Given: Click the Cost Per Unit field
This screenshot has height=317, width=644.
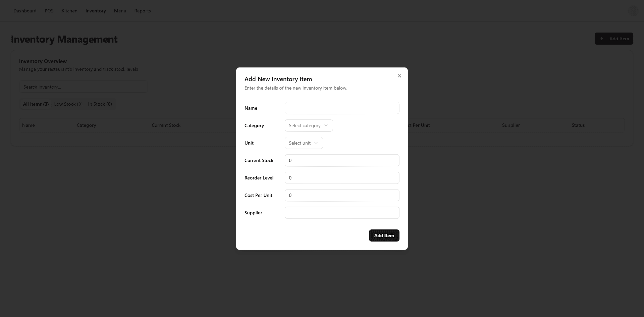Looking at the screenshot, I should 342,195.
